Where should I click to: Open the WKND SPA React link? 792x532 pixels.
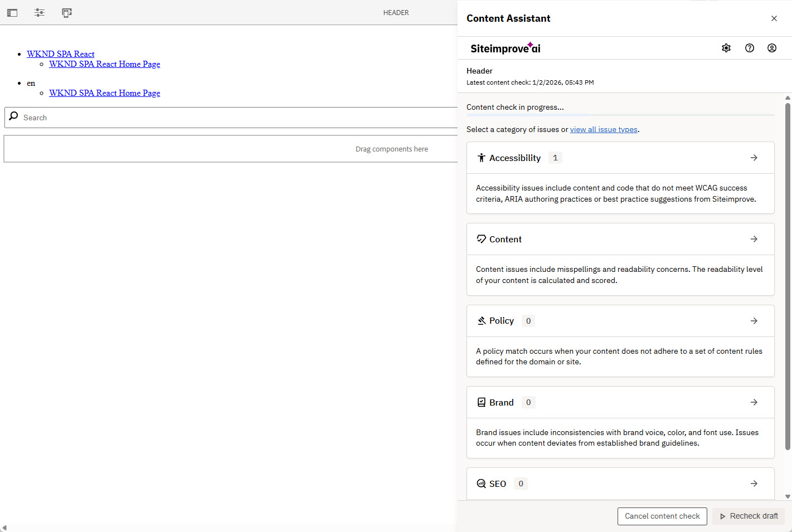click(x=61, y=54)
